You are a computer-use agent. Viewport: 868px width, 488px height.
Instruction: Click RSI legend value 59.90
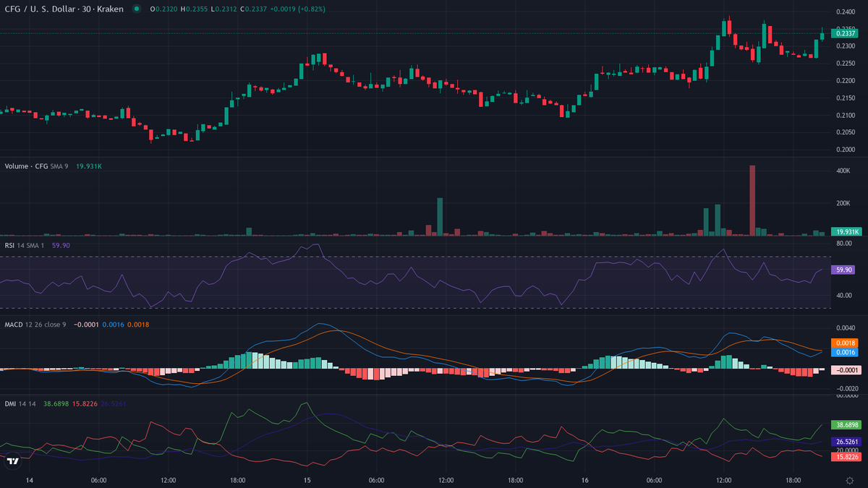(60, 246)
